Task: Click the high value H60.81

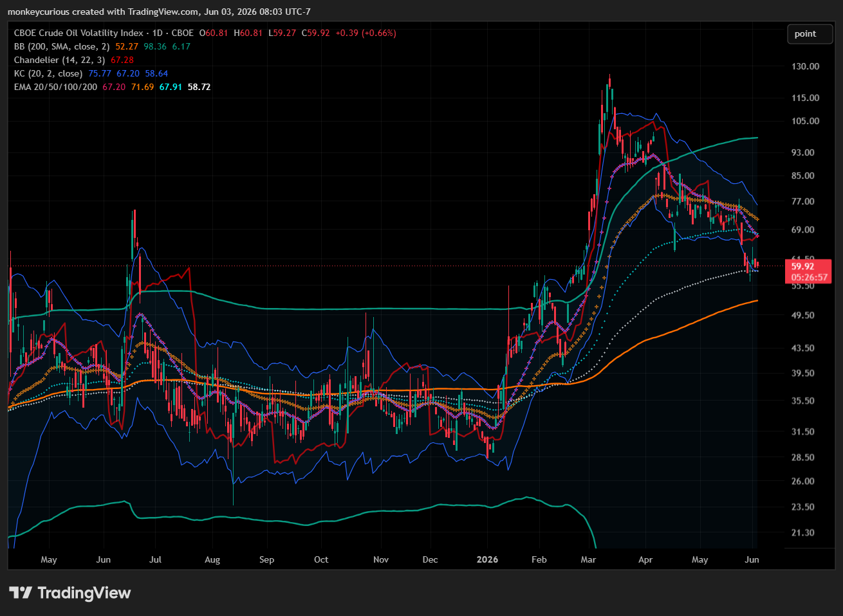Action: coord(248,33)
